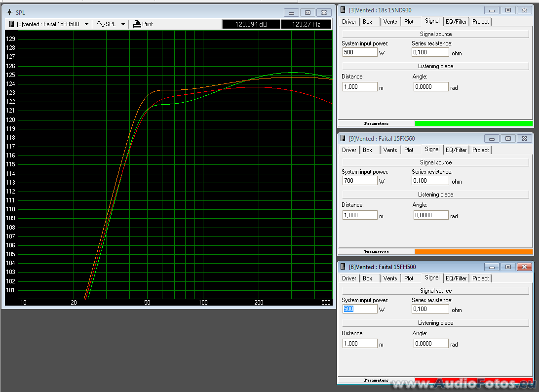Screen dimensions: 539x392
Task: Click system input power field showing 700
Action: 360,181
